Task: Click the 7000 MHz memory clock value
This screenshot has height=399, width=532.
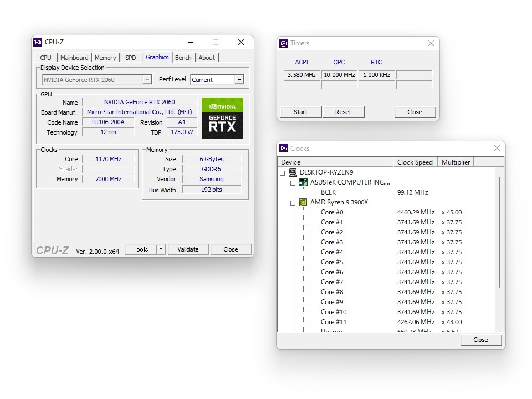Action: (108, 179)
